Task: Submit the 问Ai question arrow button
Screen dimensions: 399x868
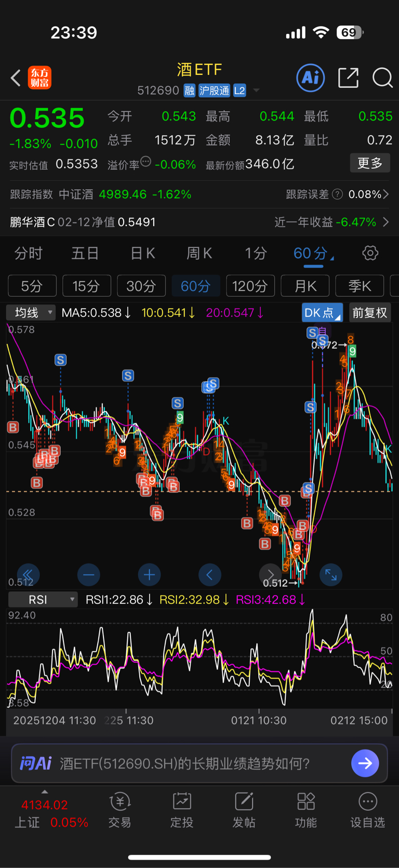Action: [x=365, y=763]
